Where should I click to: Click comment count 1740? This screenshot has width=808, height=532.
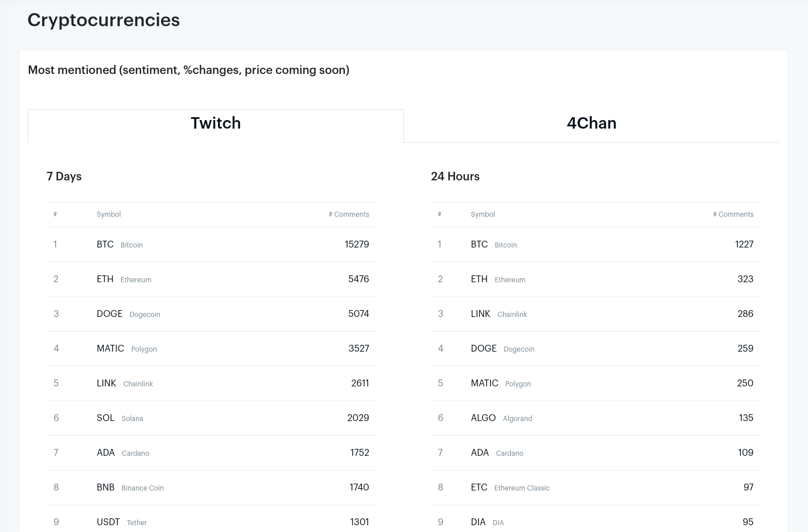[359, 488]
